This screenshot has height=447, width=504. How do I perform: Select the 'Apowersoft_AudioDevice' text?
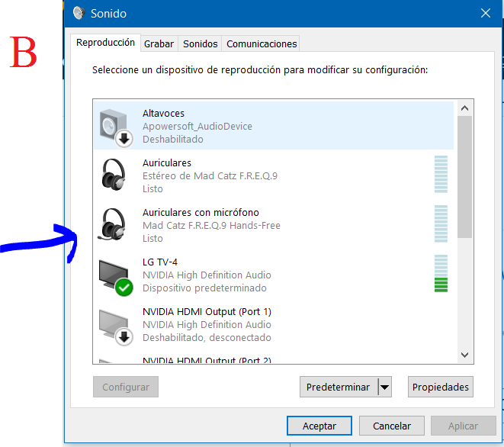197,127
